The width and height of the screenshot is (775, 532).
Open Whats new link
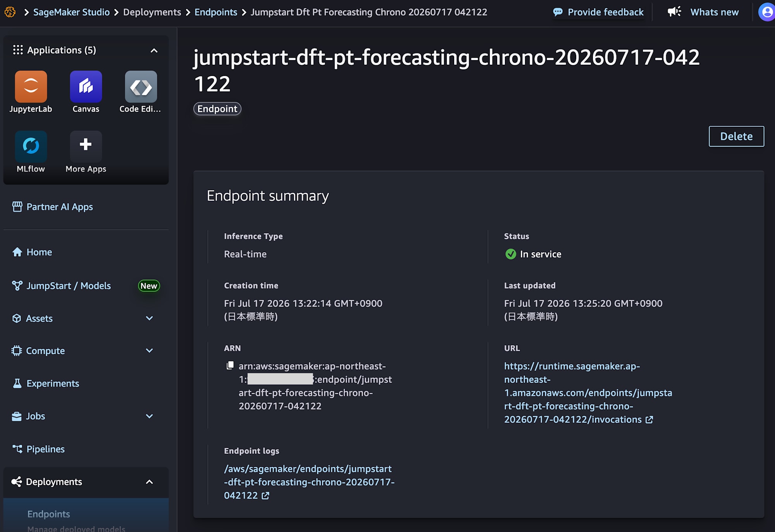point(714,12)
